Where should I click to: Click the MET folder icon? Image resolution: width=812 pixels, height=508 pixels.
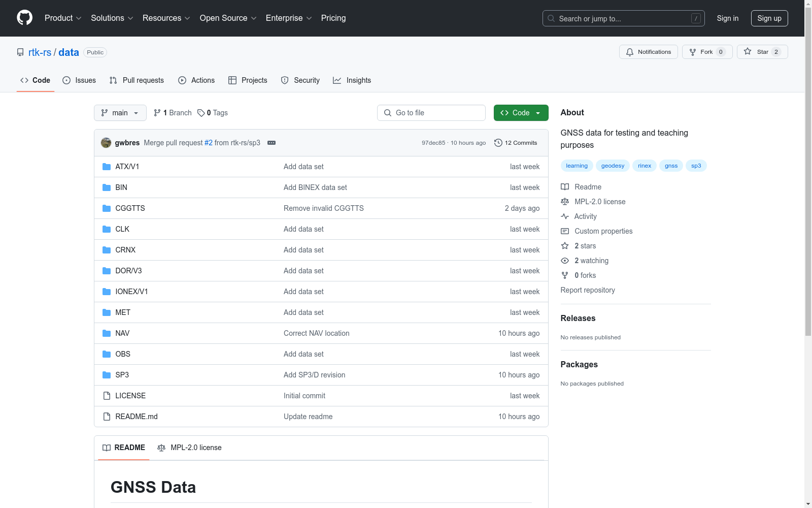[x=107, y=312]
